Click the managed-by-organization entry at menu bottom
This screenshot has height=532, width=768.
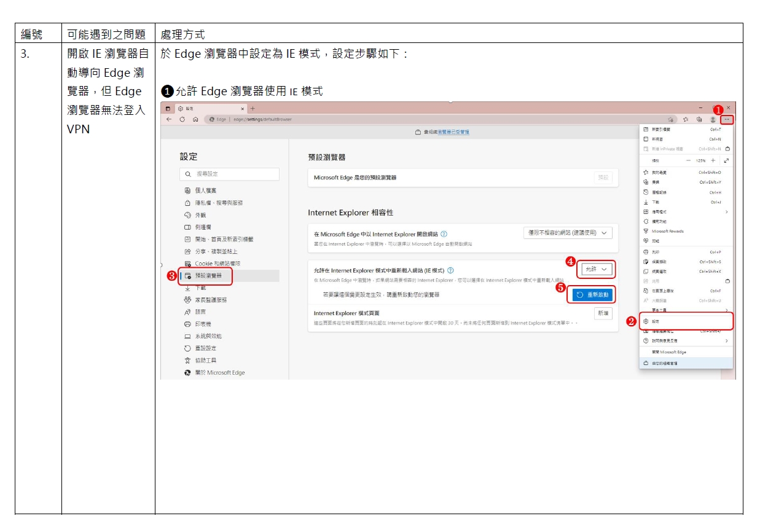point(686,363)
